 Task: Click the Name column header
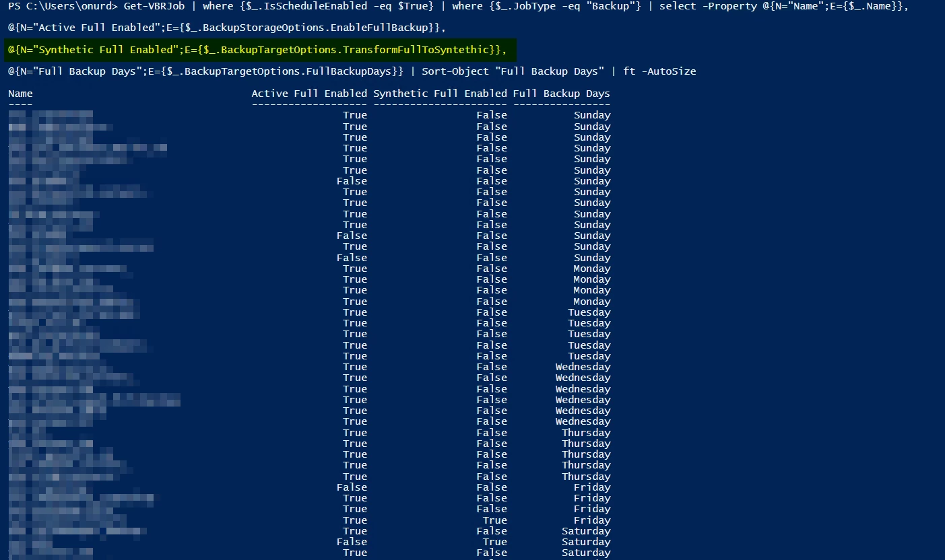(20, 94)
